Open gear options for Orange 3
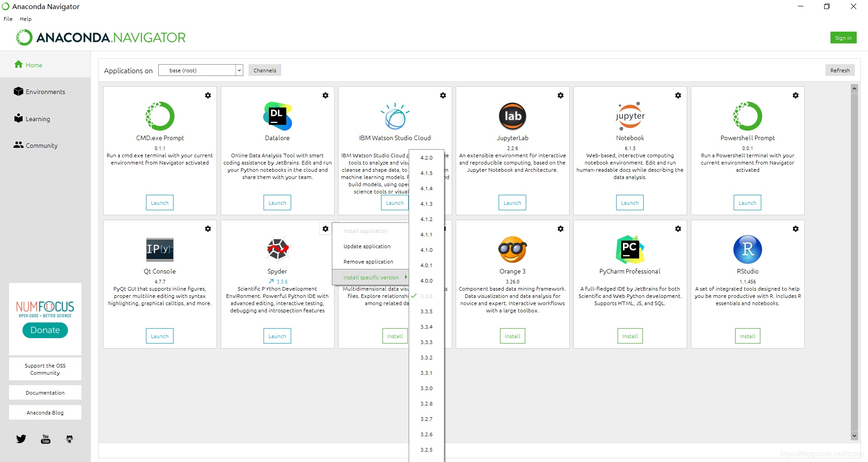 pyautogui.click(x=561, y=229)
